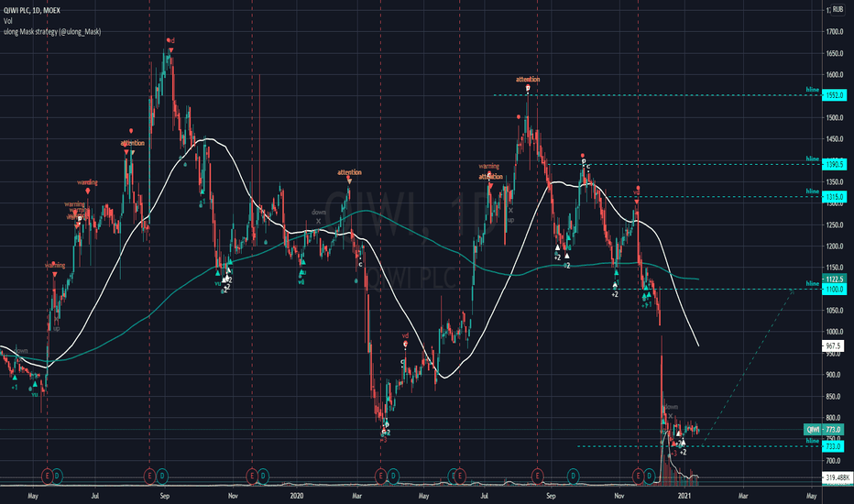Click the 1390.5 hline price label
The image size is (854, 504).
pos(835,164)
